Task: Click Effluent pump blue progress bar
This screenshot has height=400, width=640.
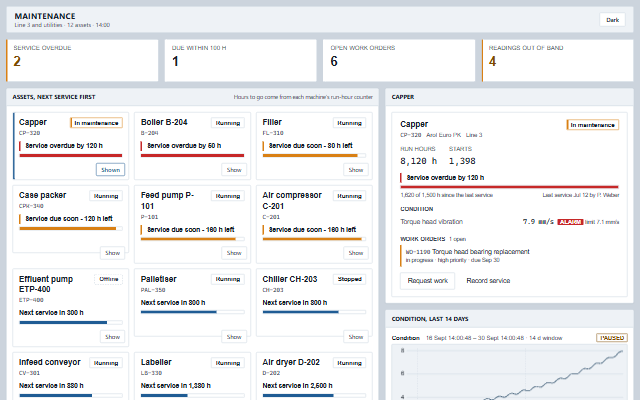Action: (71, 322)
